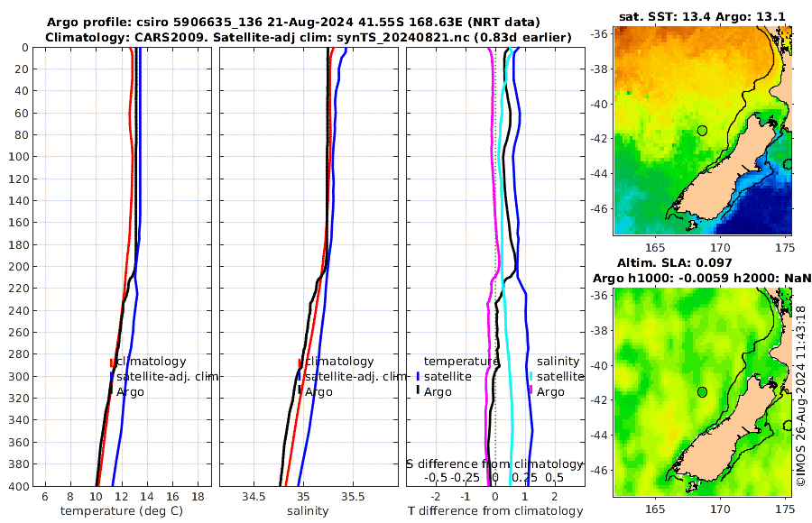Screen dimensions: 812x523
Task: Click the east-coast circle marker on SST map
Action: (788, 164)
